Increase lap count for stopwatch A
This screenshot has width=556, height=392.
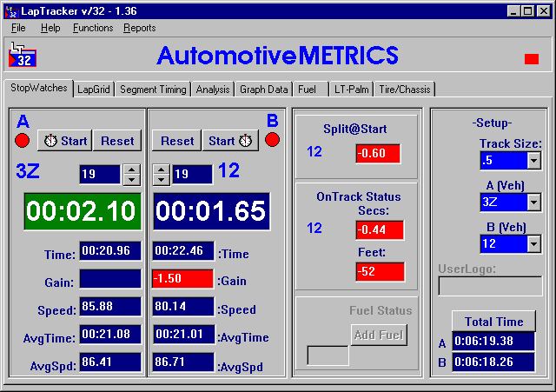click(131, 169)
